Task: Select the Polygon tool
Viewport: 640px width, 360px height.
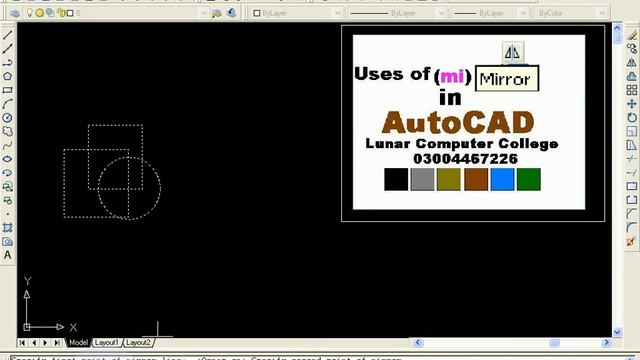Action: coord(7,76)
